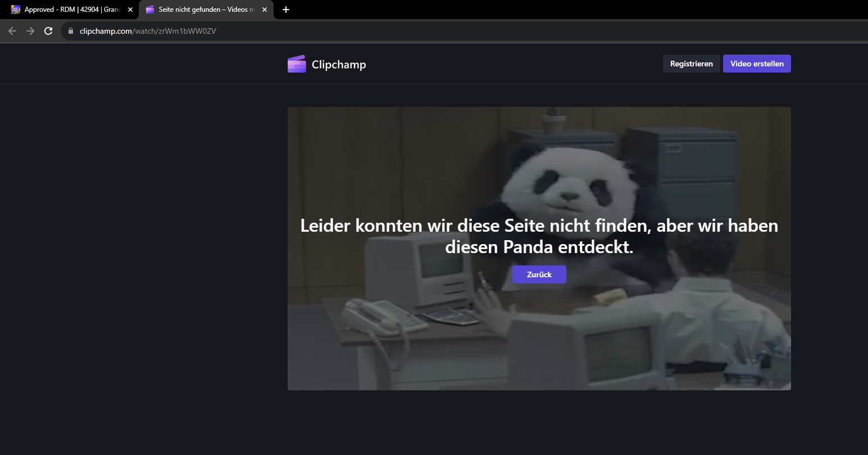The width and height of the screenshot is (868, 455).
Task: Click the Clipchamp brand name text
Action: [x=339, y=65]
